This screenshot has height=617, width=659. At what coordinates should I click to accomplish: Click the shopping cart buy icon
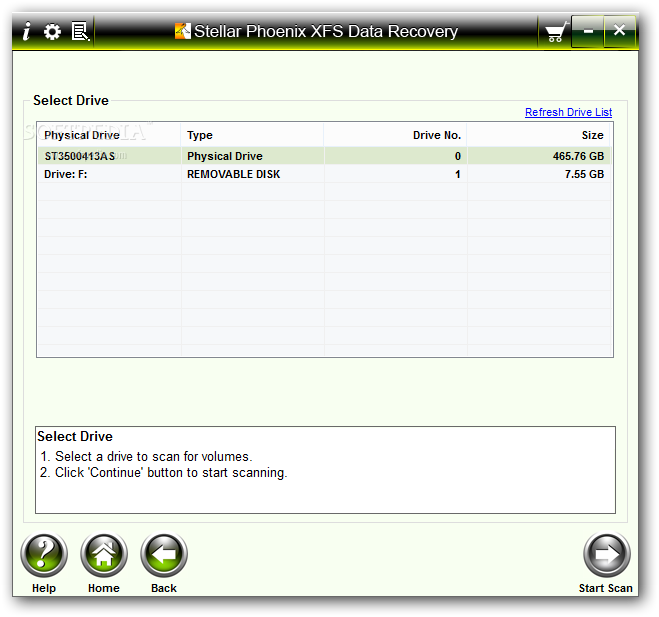[556, 32]
